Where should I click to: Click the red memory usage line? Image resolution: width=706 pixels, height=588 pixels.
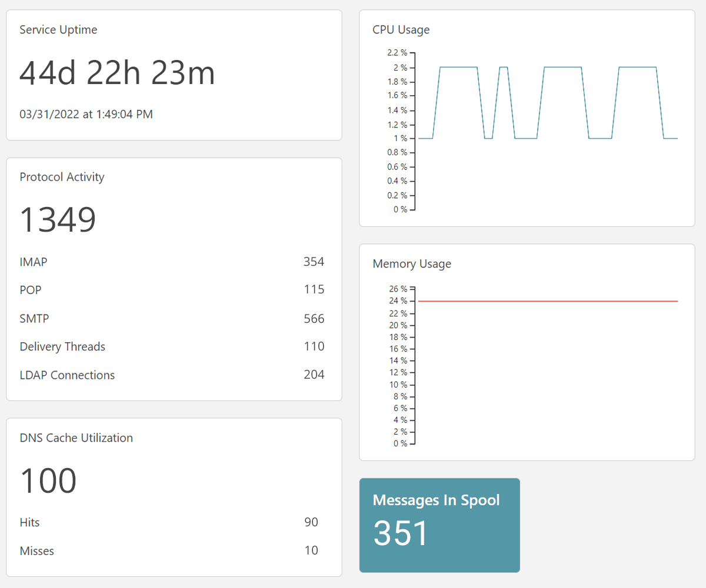[x=547, y=301]
